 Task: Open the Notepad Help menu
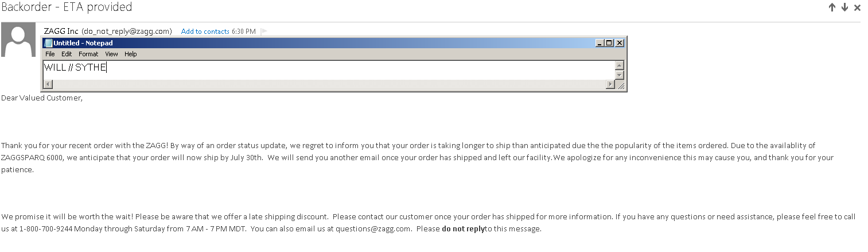pyautogui.click(x=131, y=54)
